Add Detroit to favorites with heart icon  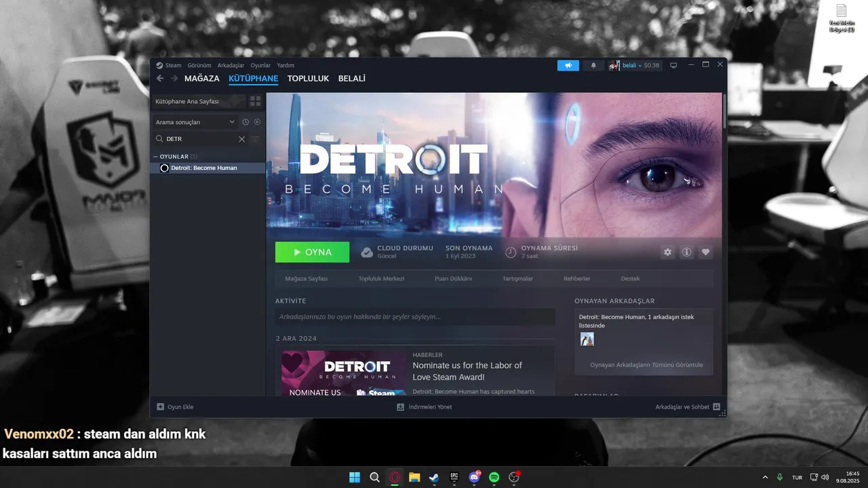[x=706, y=252]
